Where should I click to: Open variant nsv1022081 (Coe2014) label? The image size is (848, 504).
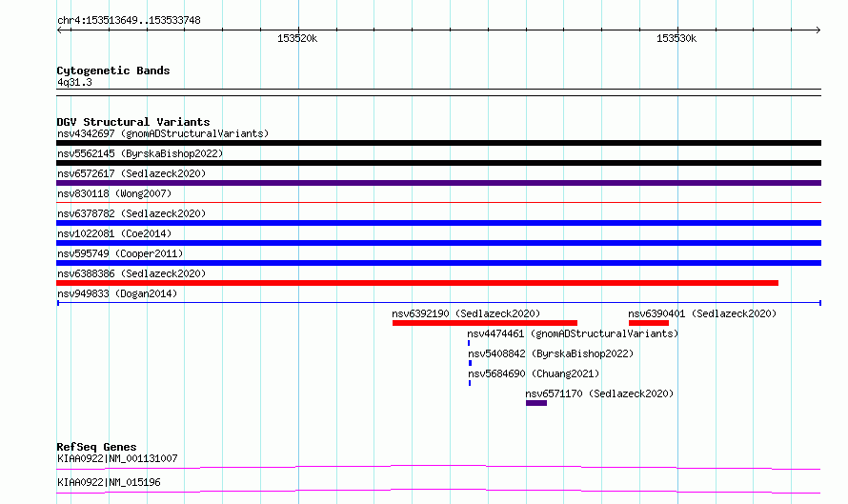(x=114, y=233)
